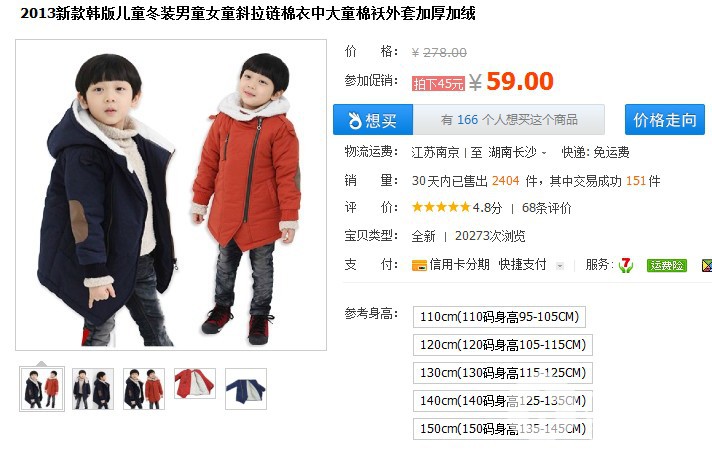Viewport: 712px width, 451px height.
Task: View the navy blue jacket thumbnail
Action: click(246, 389)
